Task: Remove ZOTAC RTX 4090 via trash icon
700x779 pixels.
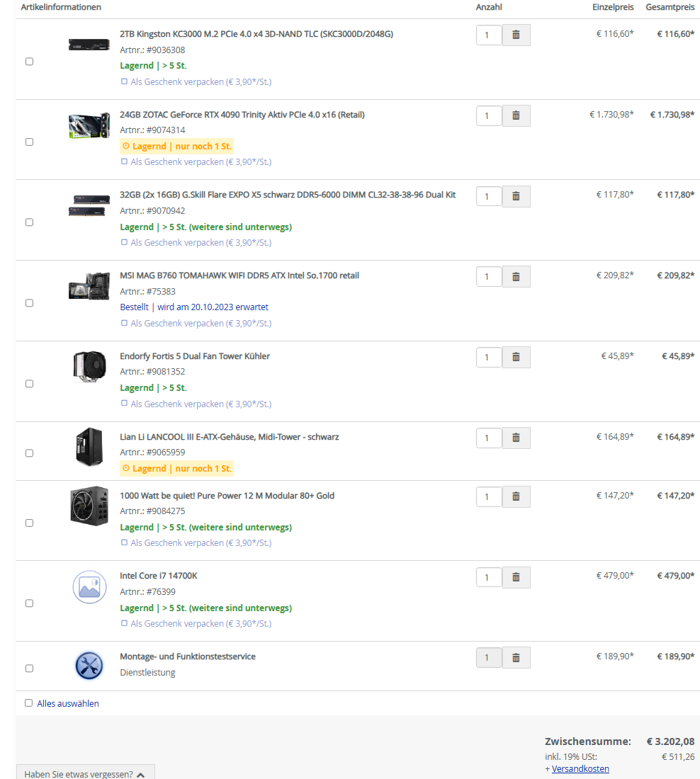Action: coord(516,115)
